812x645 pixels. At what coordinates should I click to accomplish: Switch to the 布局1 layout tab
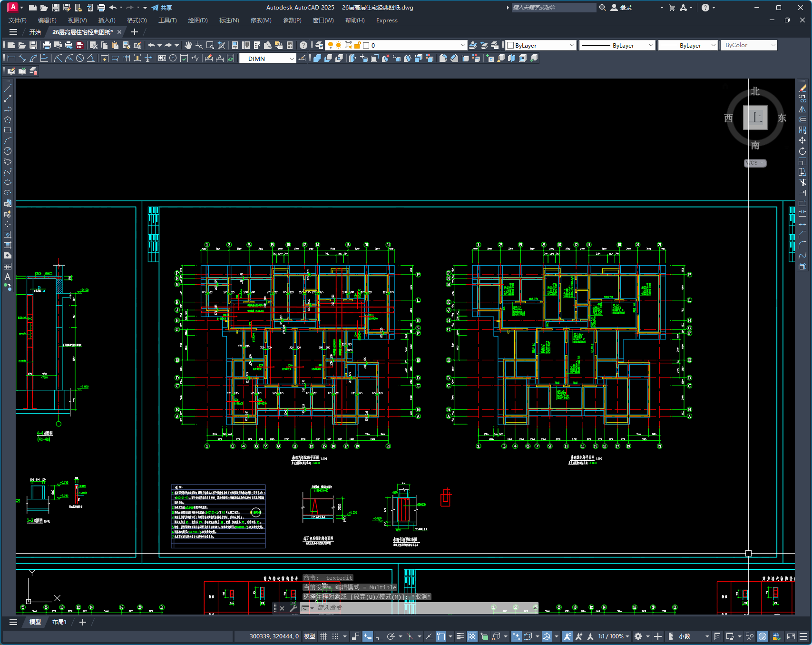pos(59,622)
